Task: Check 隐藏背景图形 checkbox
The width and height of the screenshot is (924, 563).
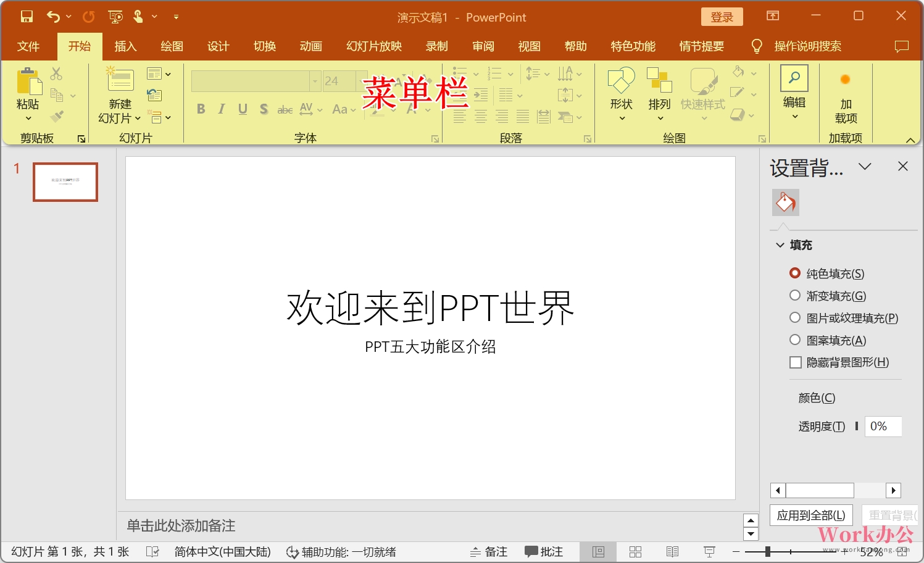Action: tap(796, 362)
